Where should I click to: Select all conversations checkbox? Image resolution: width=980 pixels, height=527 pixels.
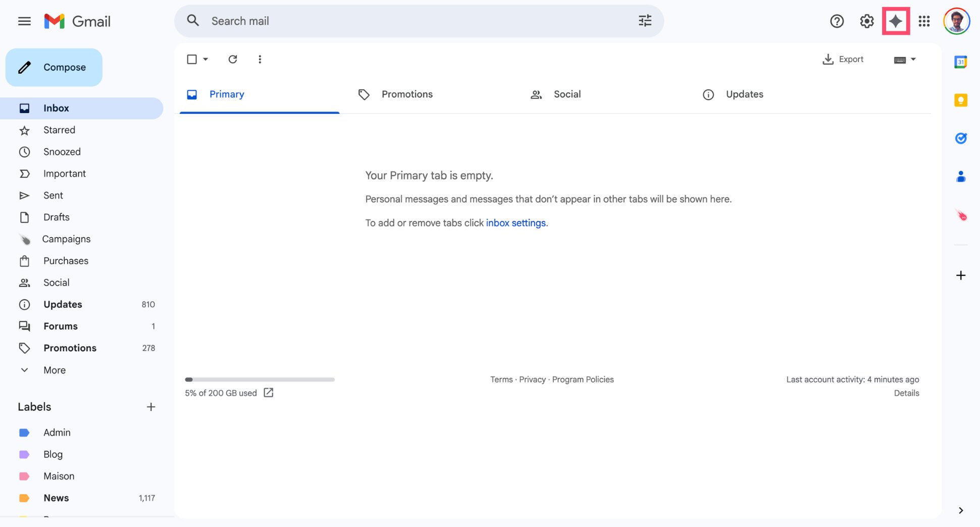pyautogui.click(x=192, y=59)
